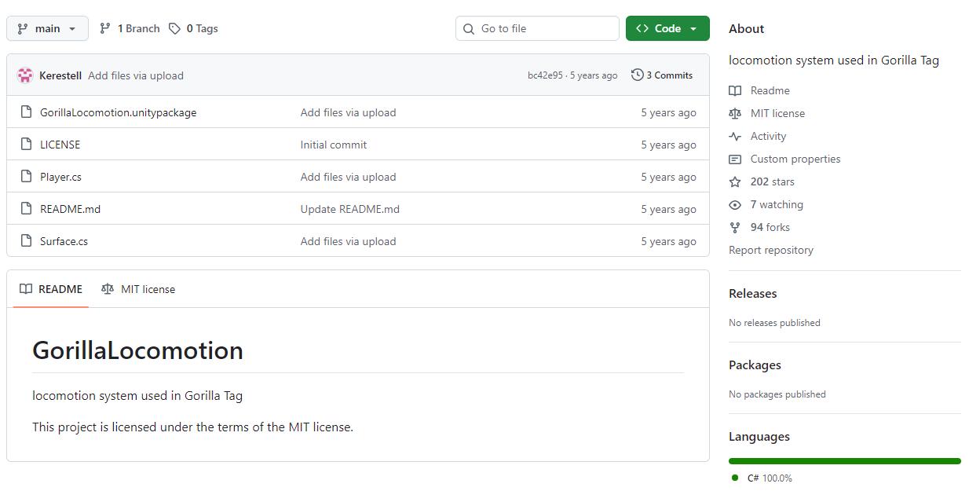View the 0 Tags list

click(x=195, y=28)
